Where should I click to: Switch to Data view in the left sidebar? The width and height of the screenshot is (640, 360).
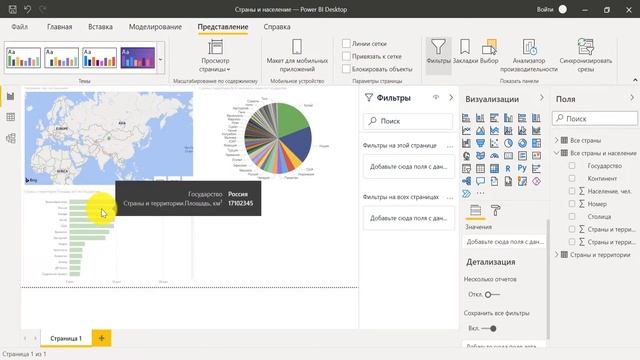(x=11, y=117)
